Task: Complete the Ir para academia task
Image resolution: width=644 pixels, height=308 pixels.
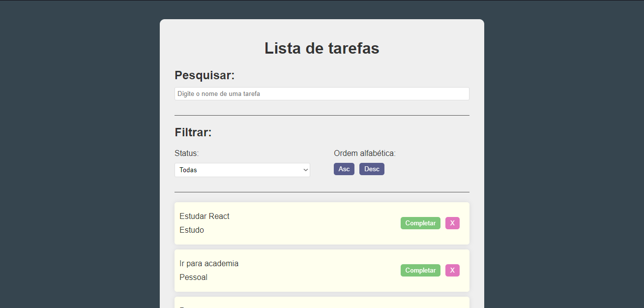Action: (420, 271)
